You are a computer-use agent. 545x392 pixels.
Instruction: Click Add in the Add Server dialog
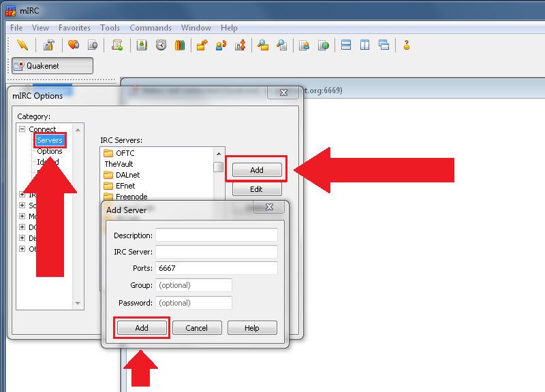pos(142,328)
